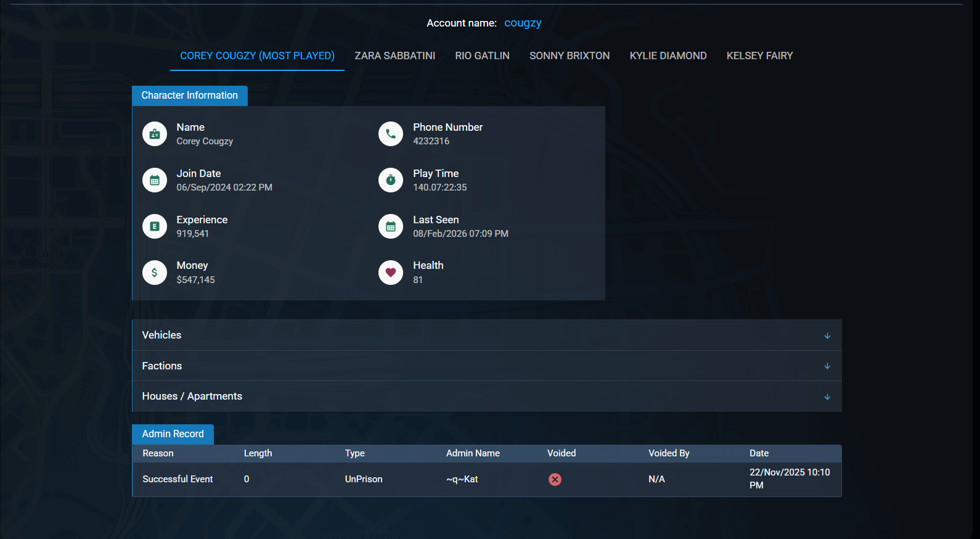Click the Money dollar sign icon
The height and width of the screenshot is (539, 980).
(155, 273)
